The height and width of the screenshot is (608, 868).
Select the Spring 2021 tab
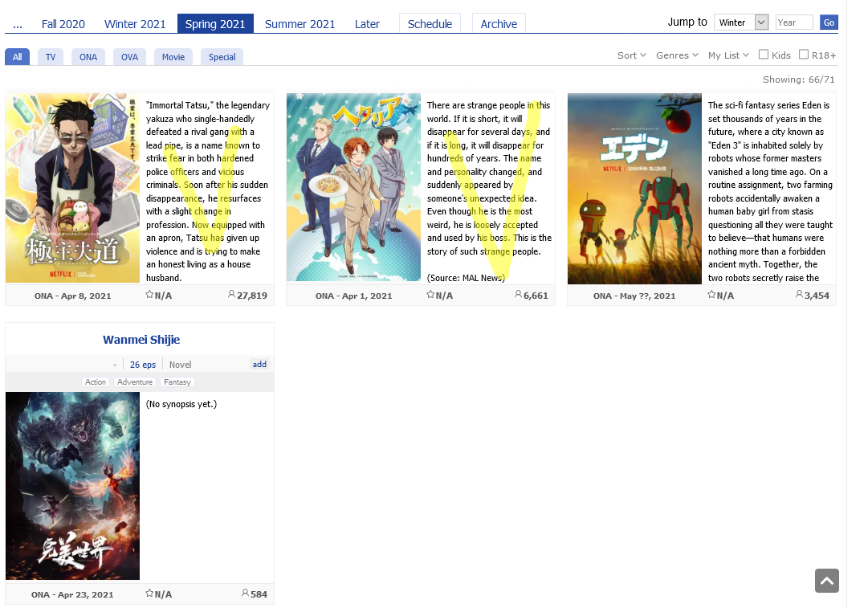(x=215, y=24)
